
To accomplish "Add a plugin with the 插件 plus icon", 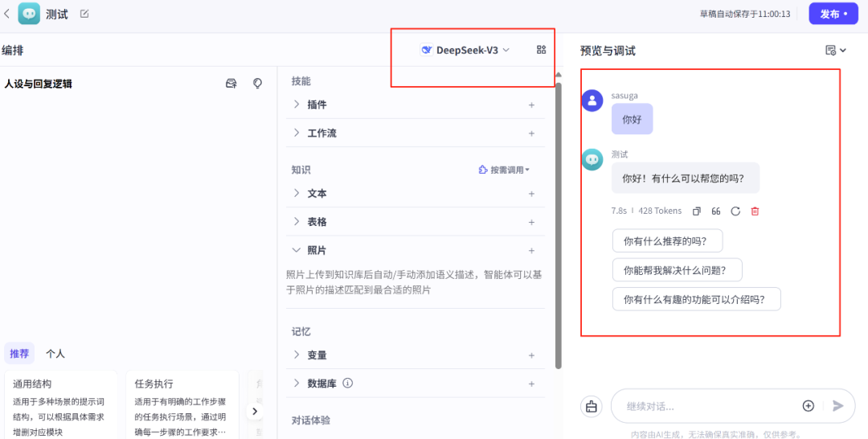I will coord(531,105).
